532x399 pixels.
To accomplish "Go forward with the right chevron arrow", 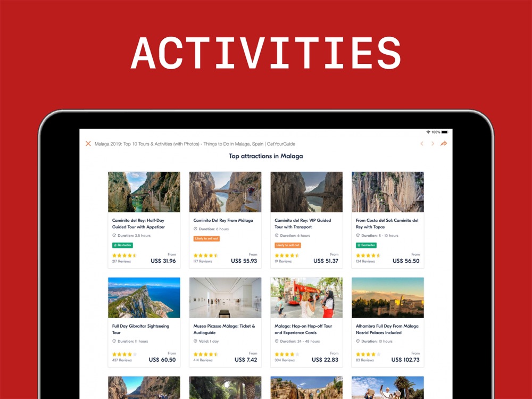I will click(x=433, y=144).
